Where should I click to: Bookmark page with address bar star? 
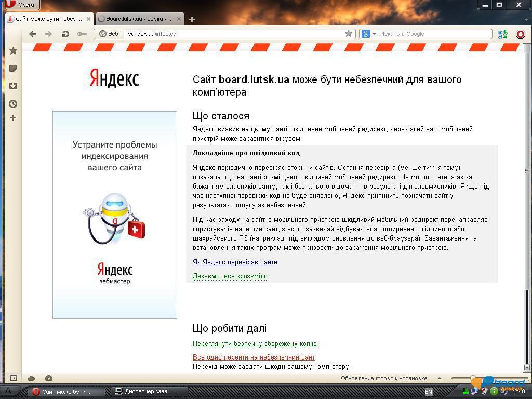[349, 34]
